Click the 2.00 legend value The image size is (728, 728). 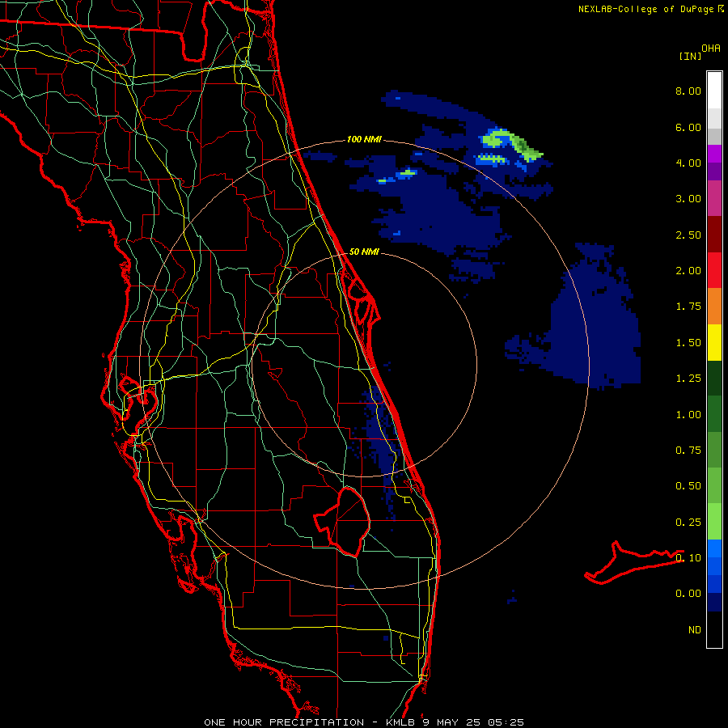pos(688,271)
